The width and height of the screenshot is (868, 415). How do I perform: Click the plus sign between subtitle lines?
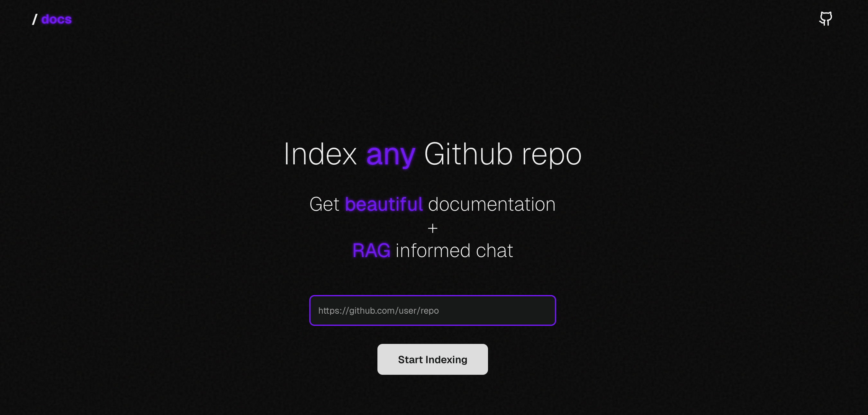coord(432,228)
